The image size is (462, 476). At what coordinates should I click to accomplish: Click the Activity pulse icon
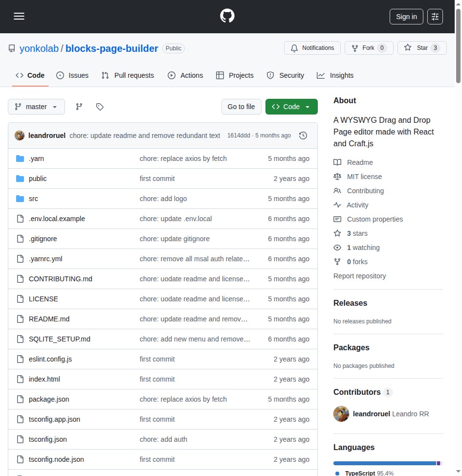point(337,205)
